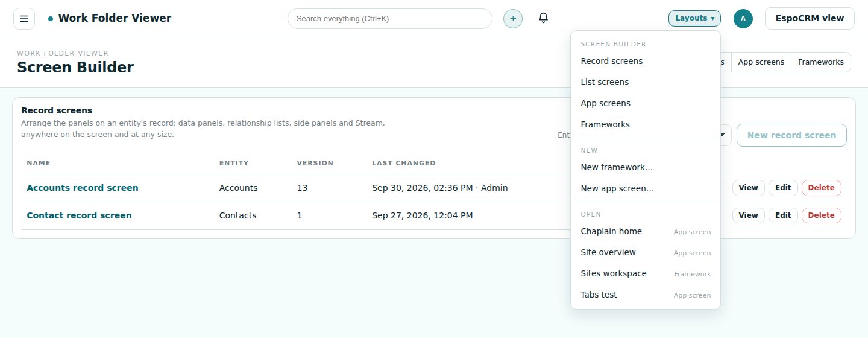Click the Name column header
The height and width of the screenshot is (338, 868).
pos(39,163)
